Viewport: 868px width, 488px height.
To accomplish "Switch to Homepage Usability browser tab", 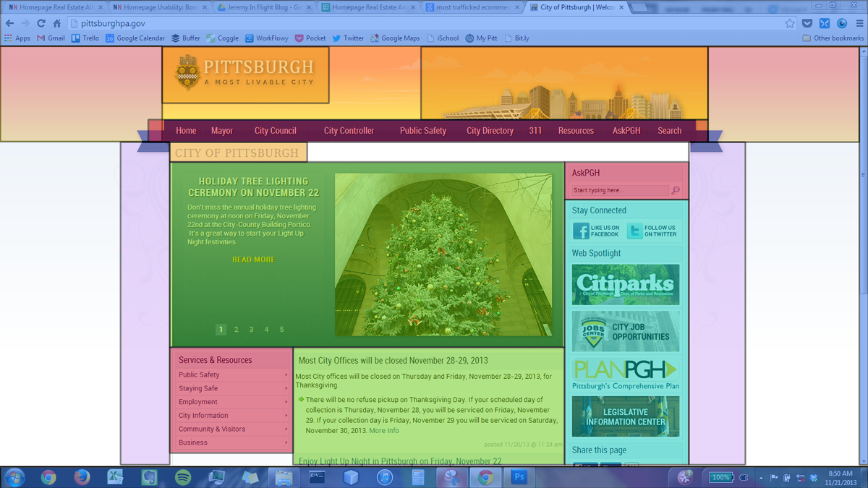I will (x=161, y=7).
